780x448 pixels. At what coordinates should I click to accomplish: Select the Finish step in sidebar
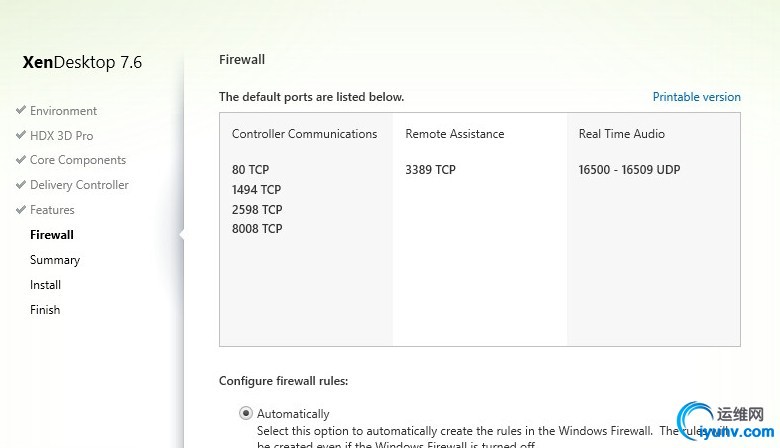[x=45, y=310]
